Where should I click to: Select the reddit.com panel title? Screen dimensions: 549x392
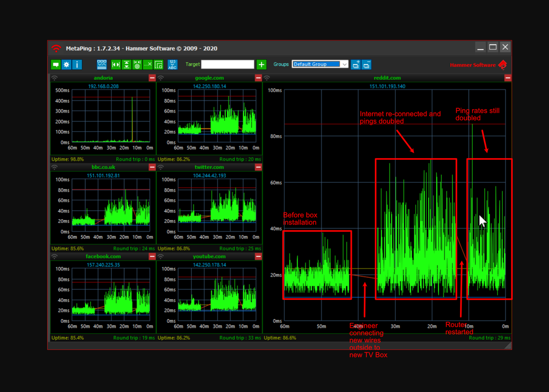pyautogui.click(x=387, y=78)
